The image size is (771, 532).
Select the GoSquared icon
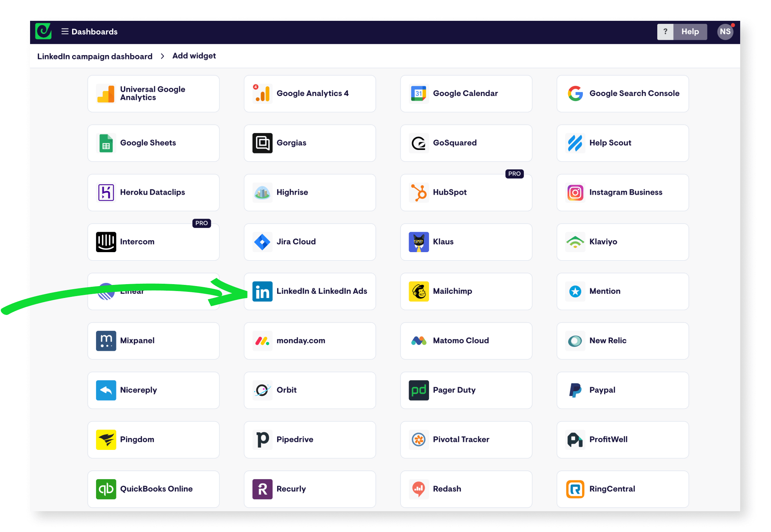pyautogui.click(x=419, y=143)
